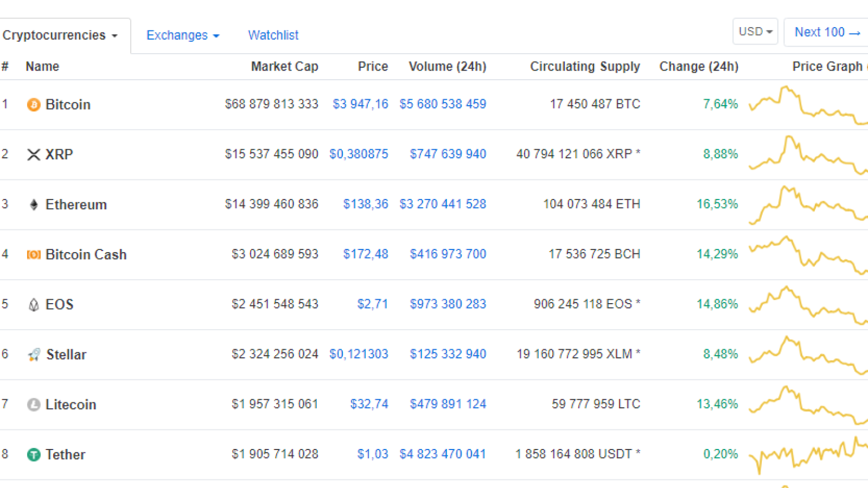The image size is (868, 488).
Task: Open the Ethereum price graph thumbnail
Action: (x=808, y=204)
